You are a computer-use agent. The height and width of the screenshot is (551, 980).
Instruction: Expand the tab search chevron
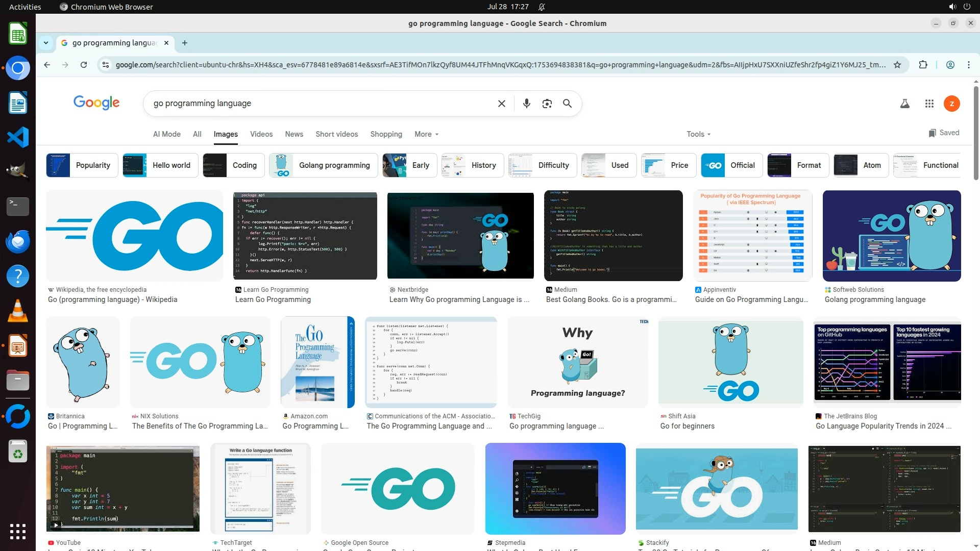[x=46, y=43]
